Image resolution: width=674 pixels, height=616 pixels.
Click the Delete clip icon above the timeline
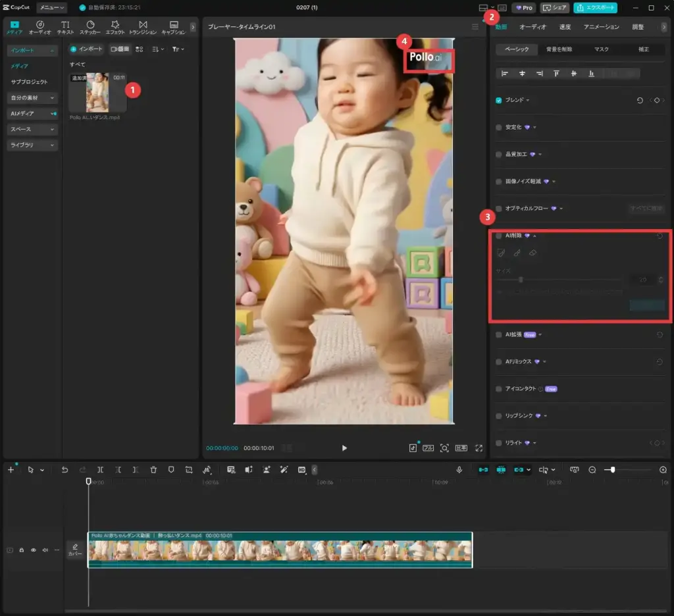click(x=153, y=469)
